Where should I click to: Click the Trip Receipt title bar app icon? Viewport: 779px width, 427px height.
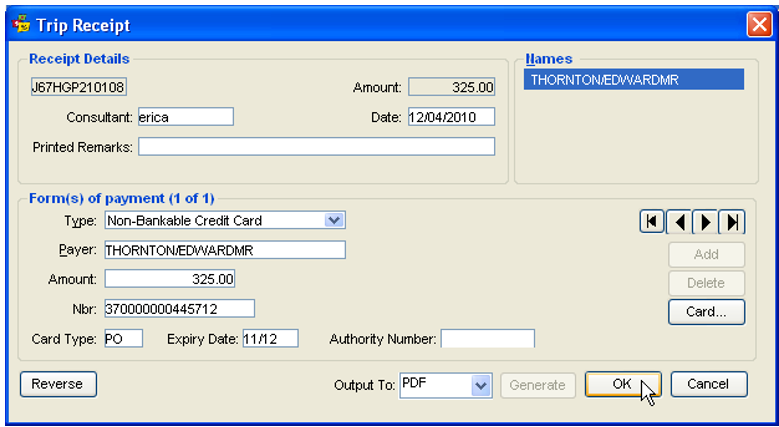(21, 24)
